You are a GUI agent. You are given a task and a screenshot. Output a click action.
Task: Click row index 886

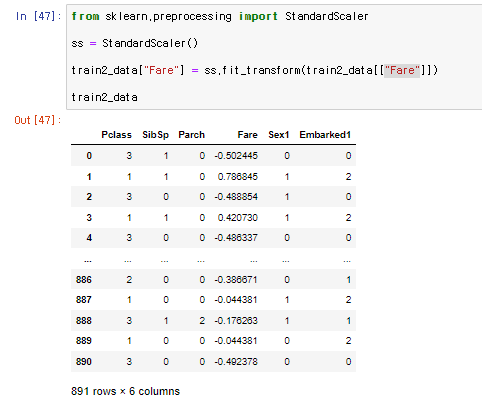tap(84, 279)
